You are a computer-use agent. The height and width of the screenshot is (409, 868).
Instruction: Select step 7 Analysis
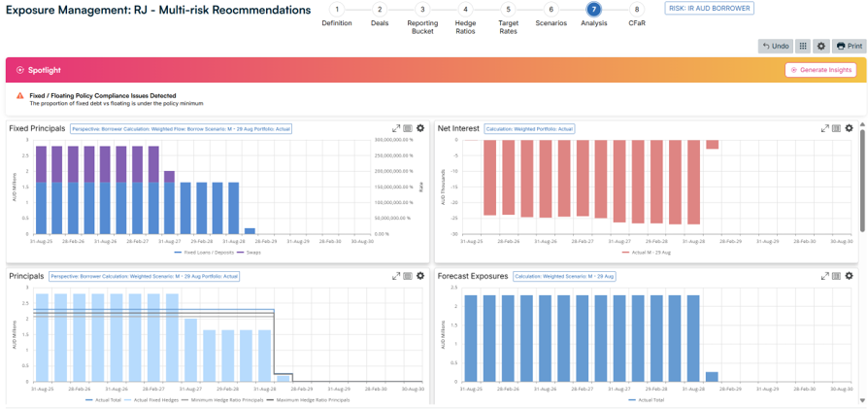pos(594,10)
